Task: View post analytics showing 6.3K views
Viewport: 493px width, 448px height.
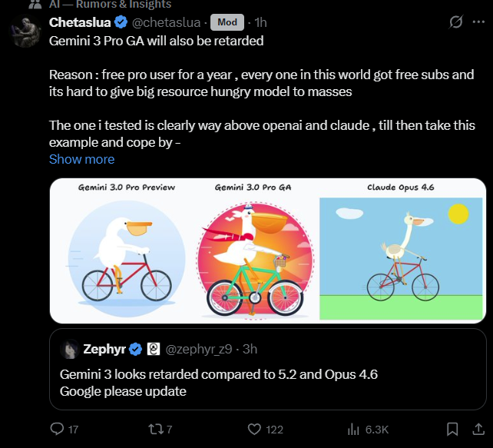Action: click(x=355, y=429)
